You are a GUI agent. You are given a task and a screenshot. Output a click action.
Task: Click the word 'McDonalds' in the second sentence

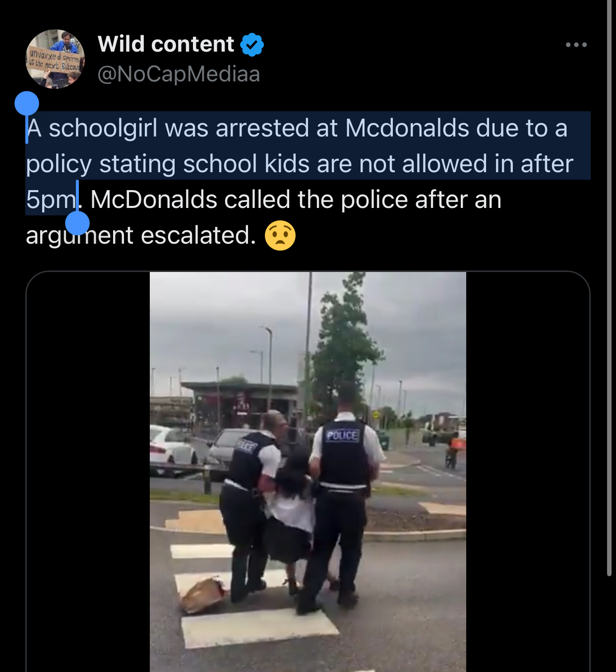154,200
